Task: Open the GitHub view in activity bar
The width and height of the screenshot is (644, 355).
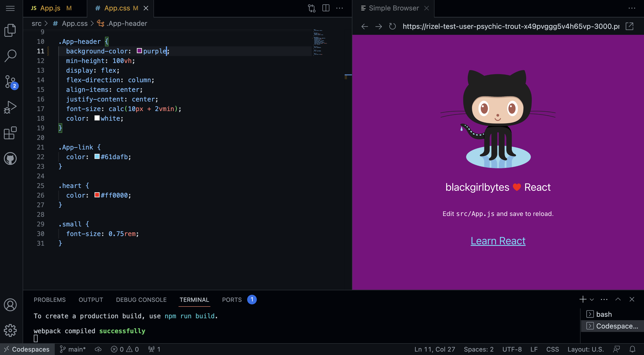Action: pos(10,159)
